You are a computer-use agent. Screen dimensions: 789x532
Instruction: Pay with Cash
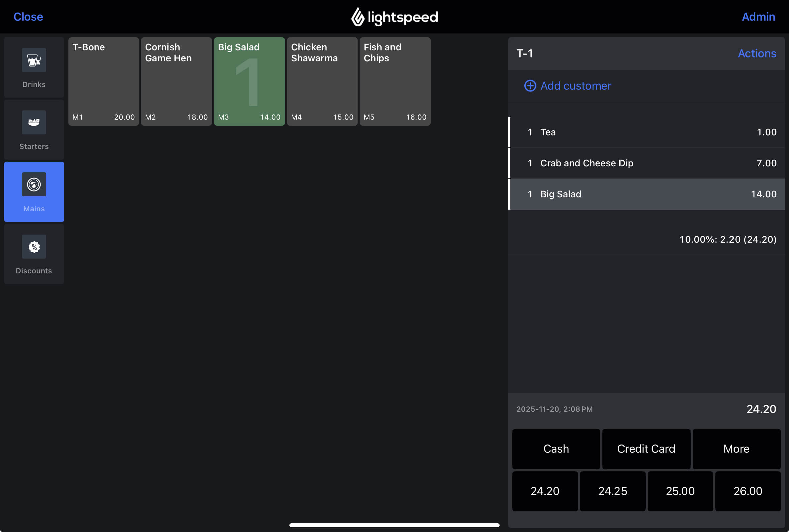coord(556,448)
